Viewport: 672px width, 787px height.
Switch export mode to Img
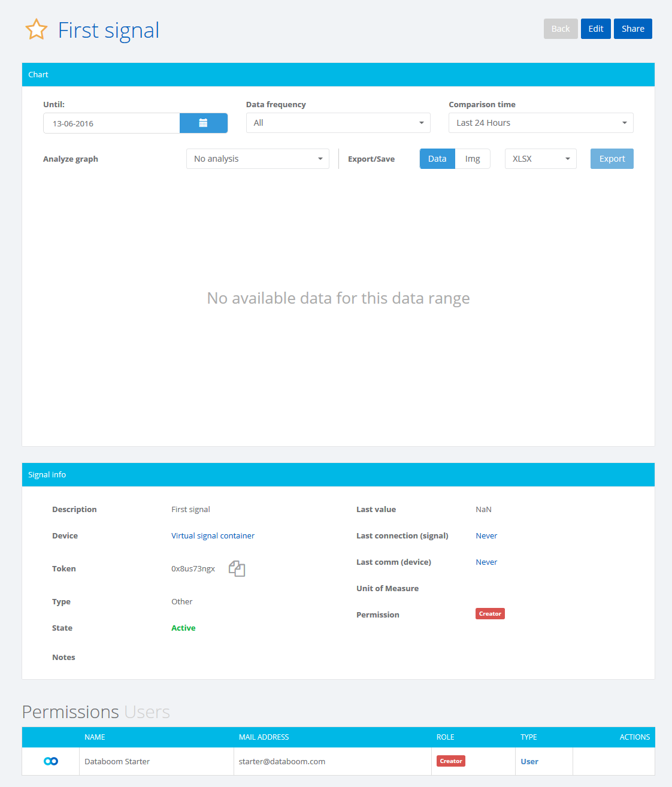click(473, 159)
